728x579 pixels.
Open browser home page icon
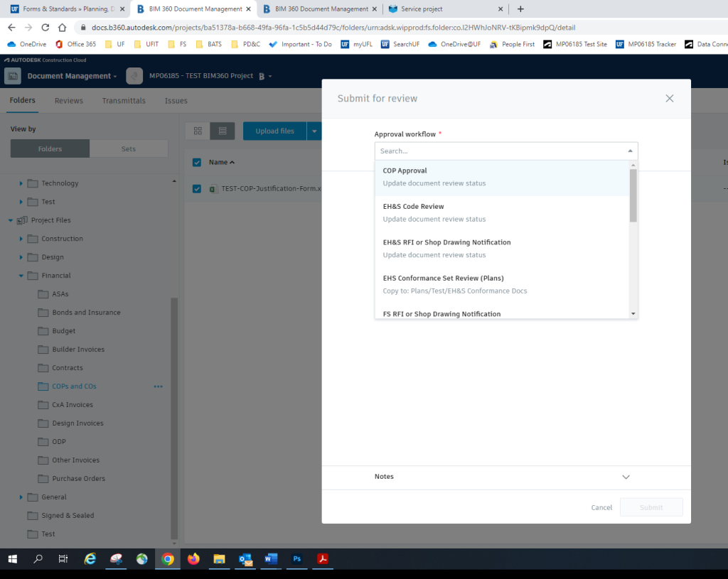coord(63,28)
